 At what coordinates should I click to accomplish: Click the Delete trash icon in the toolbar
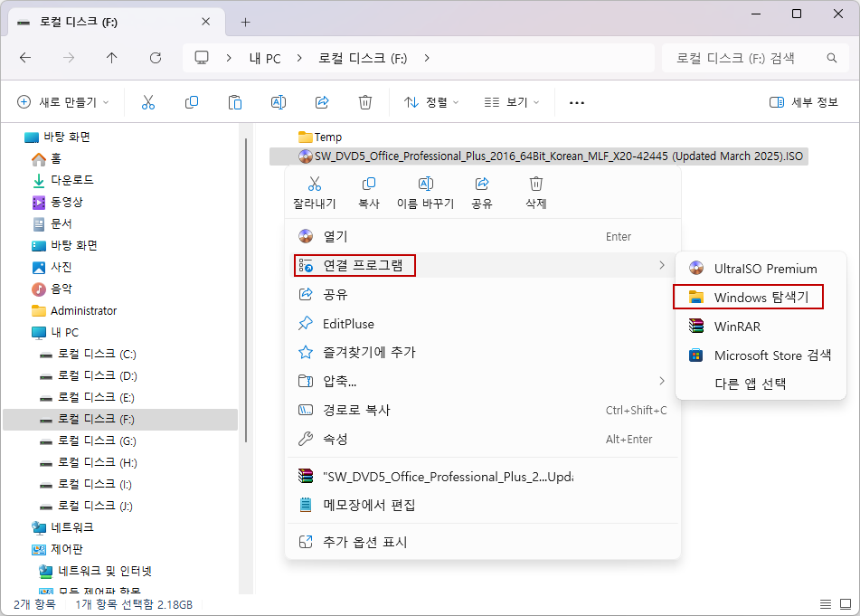point(365,102)
